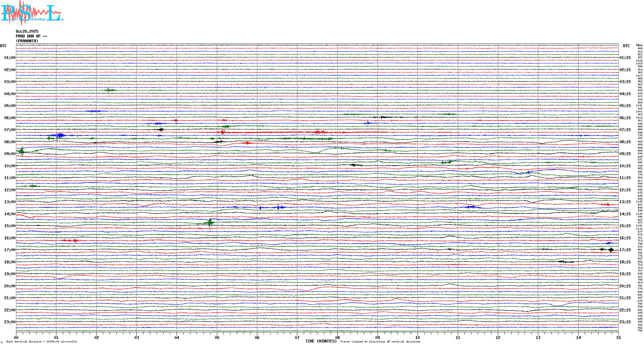Click minute tick 15 at bottom right
Image resolution: width=644 pixels, height=346 pixels.
[x=618, y=337]
